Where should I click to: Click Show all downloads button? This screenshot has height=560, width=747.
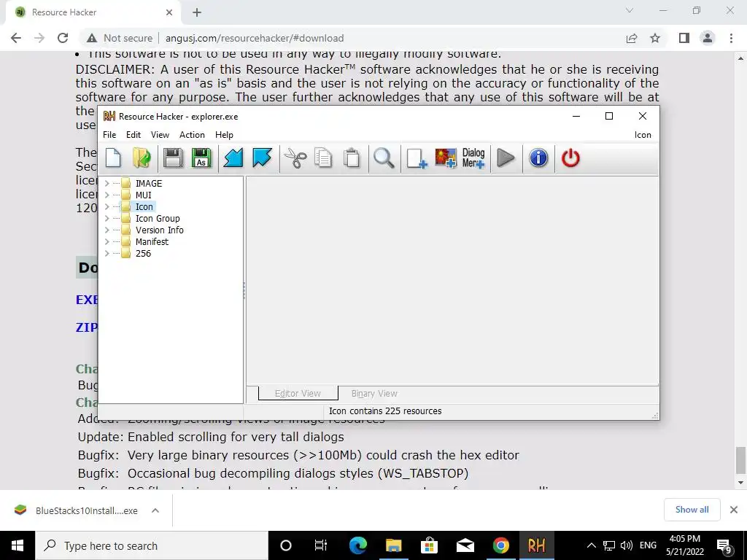(x=692, y=510)
